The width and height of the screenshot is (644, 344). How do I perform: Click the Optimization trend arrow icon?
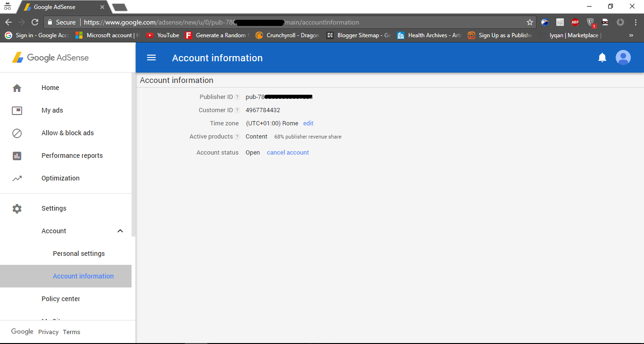[x=17, y=178]
